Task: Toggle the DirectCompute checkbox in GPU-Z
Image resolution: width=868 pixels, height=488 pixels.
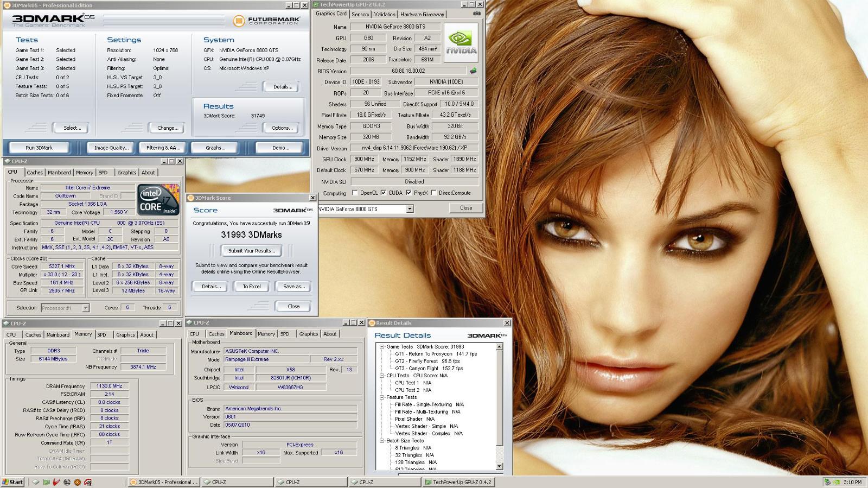Action: tap(433, 193)
